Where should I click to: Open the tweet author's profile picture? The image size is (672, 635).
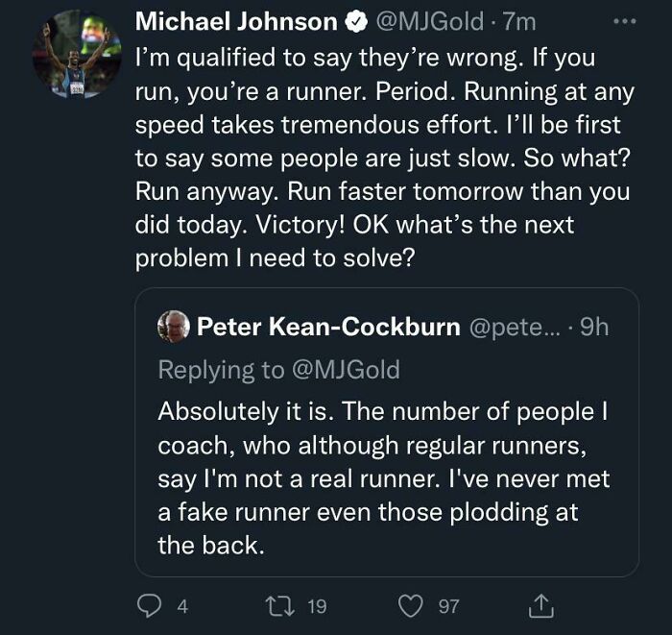(x=78, y=55)
